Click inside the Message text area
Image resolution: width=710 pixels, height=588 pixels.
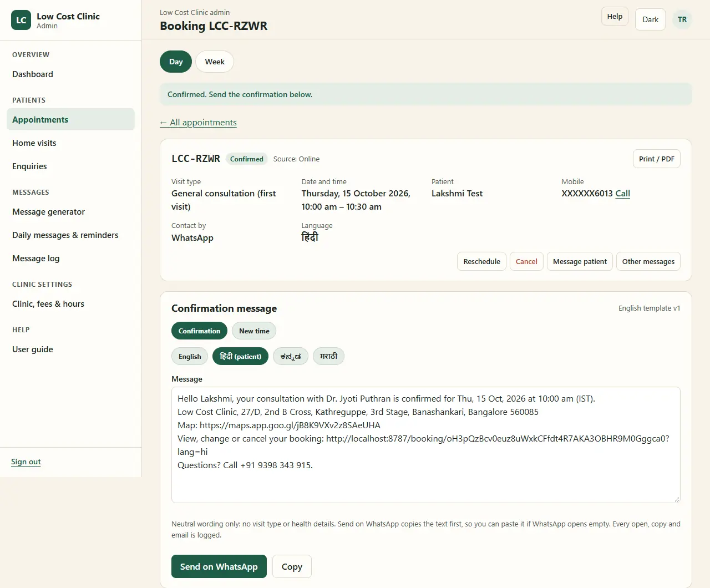tap(426, 445)
